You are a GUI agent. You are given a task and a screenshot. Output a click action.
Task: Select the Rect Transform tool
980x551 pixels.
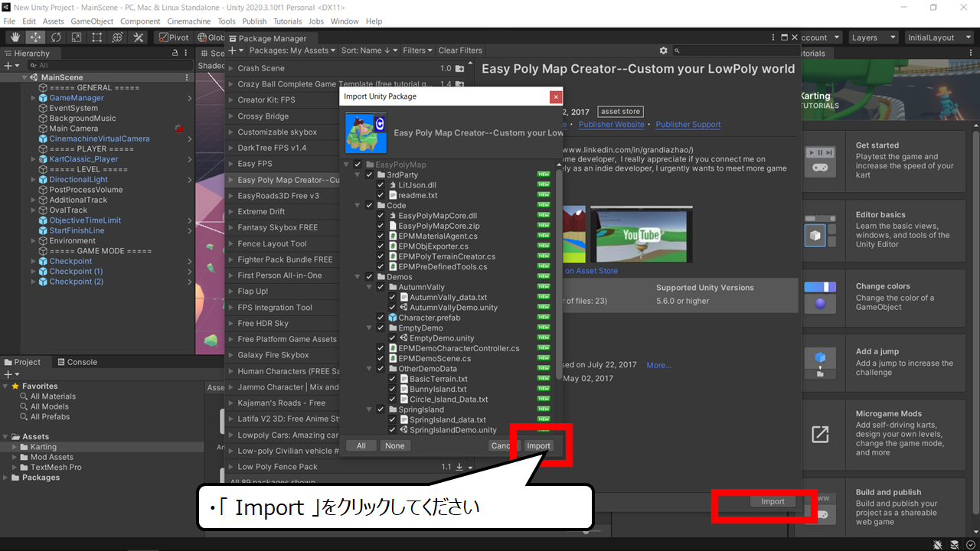click(x=97, y=37)
